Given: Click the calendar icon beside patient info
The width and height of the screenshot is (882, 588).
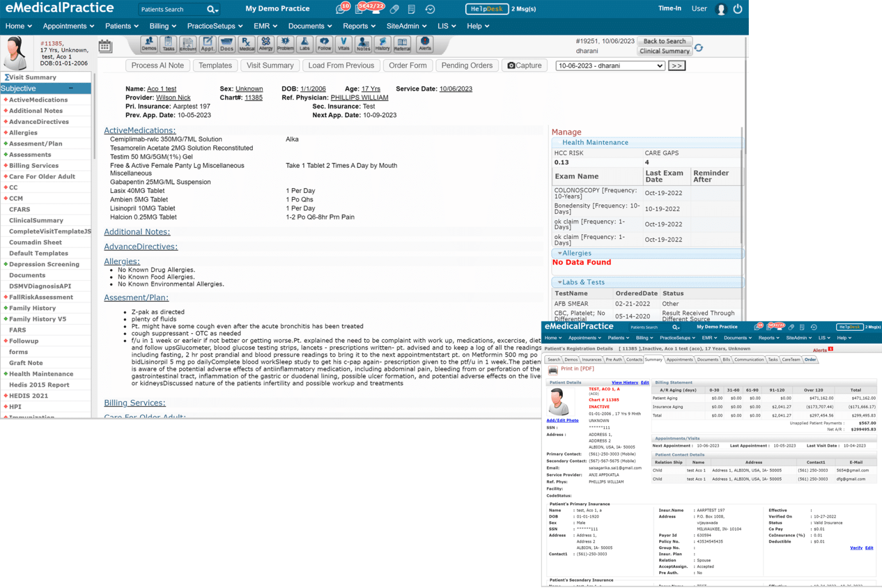Looking at the screenshot, I should pyautogui.click(x=105, y=47).
